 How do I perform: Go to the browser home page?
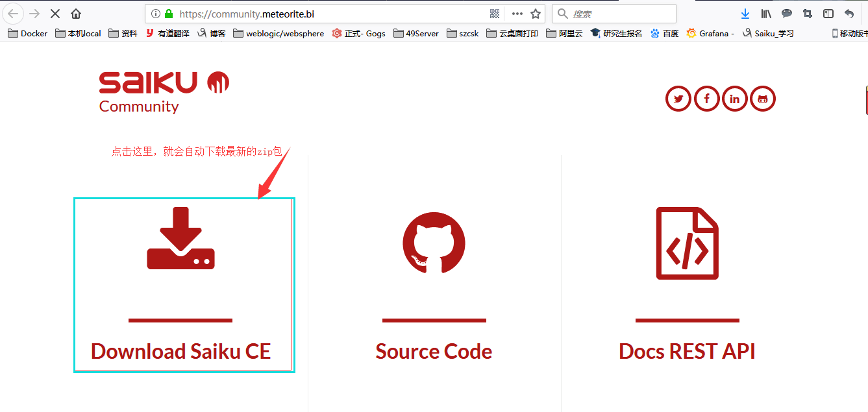[x=76, y=14]
